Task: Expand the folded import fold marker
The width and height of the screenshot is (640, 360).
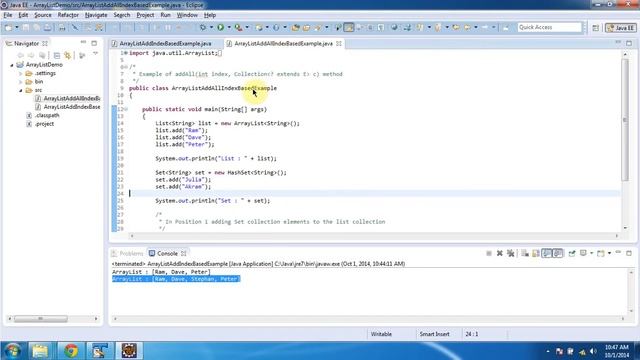Action: (x=125, y=53)
